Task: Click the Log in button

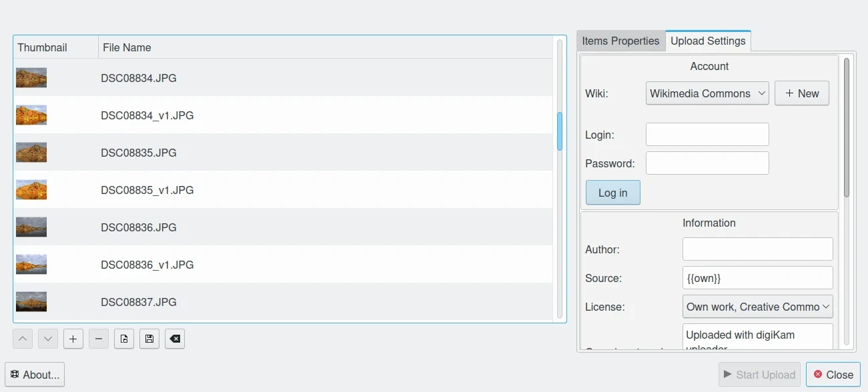Action: pos(612,193)
